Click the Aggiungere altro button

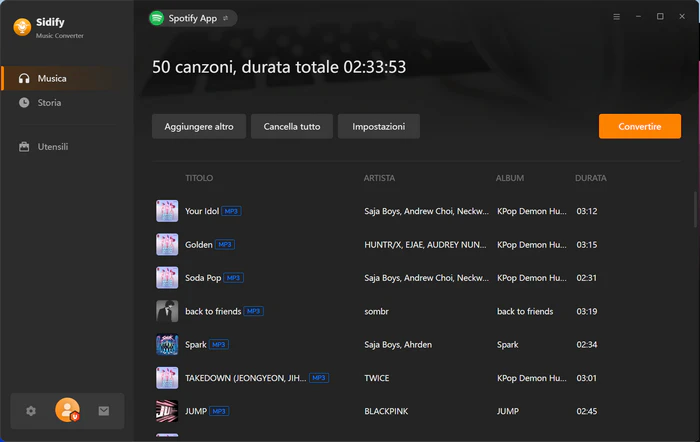[199, 126]
